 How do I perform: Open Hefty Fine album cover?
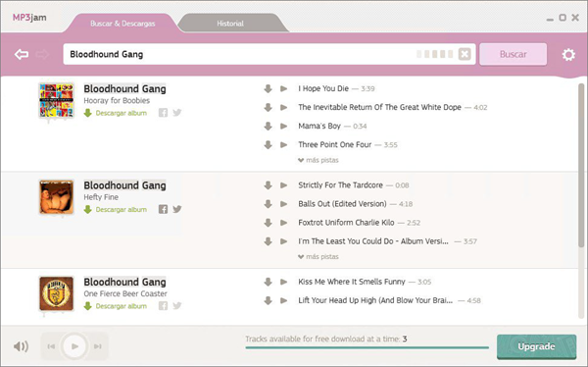point(56,197)
